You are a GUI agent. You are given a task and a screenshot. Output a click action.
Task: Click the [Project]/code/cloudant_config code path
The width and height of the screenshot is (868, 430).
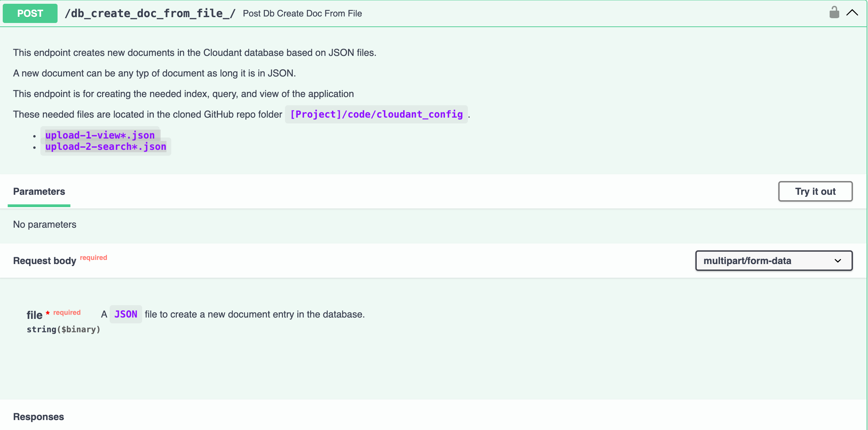tap(376, 114)
